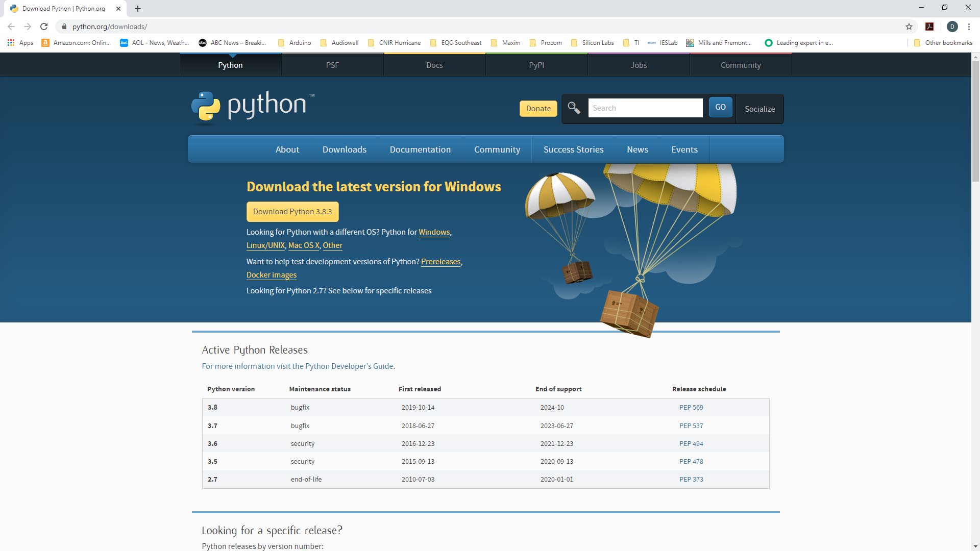This screenshot has height=551, width=980.
Task: Click the vertical scrollbar thumb
Action: (975, 122)
